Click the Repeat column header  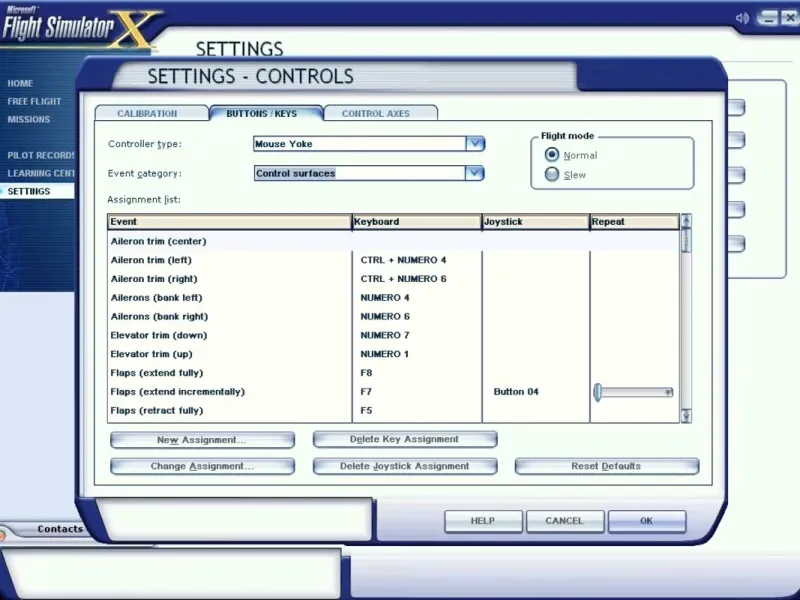(635, 222)
